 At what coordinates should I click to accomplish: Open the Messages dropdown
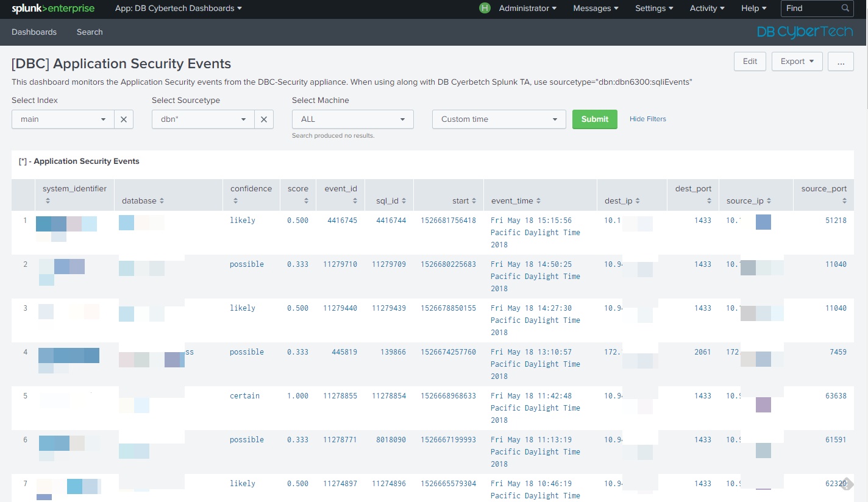click(596, 9)
